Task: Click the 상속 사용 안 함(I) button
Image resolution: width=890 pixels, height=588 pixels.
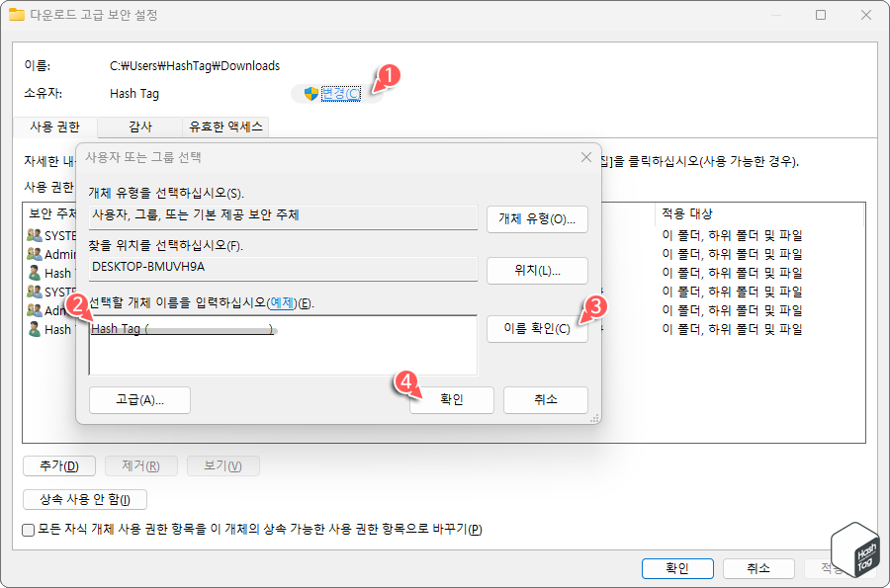Action: [84, 499]
